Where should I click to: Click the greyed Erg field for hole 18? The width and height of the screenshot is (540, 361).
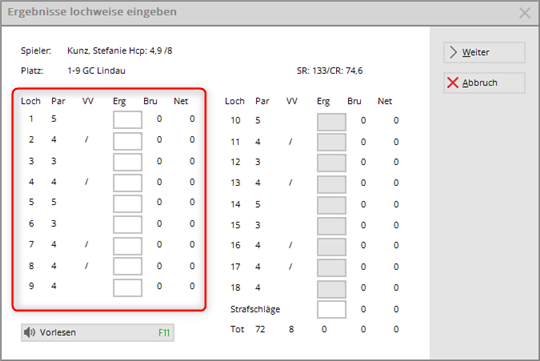point(331,289)
